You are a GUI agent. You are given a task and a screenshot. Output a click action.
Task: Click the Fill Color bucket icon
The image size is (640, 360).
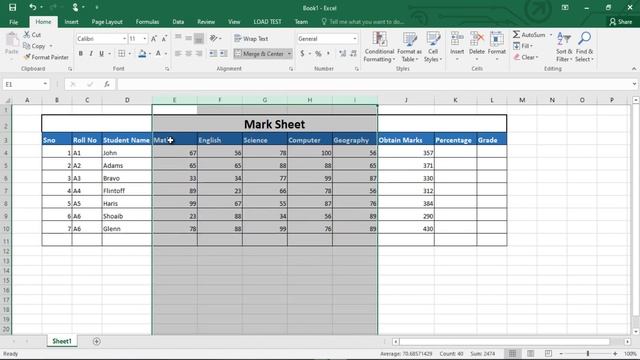[142, 53]
